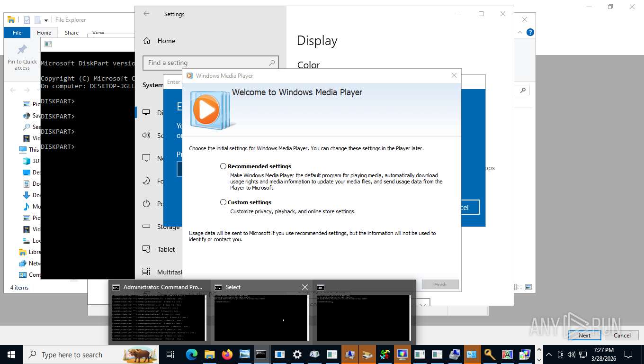Screen dimensions: 644x364
Task: Click Pin to Quick access
Action: 22,57
